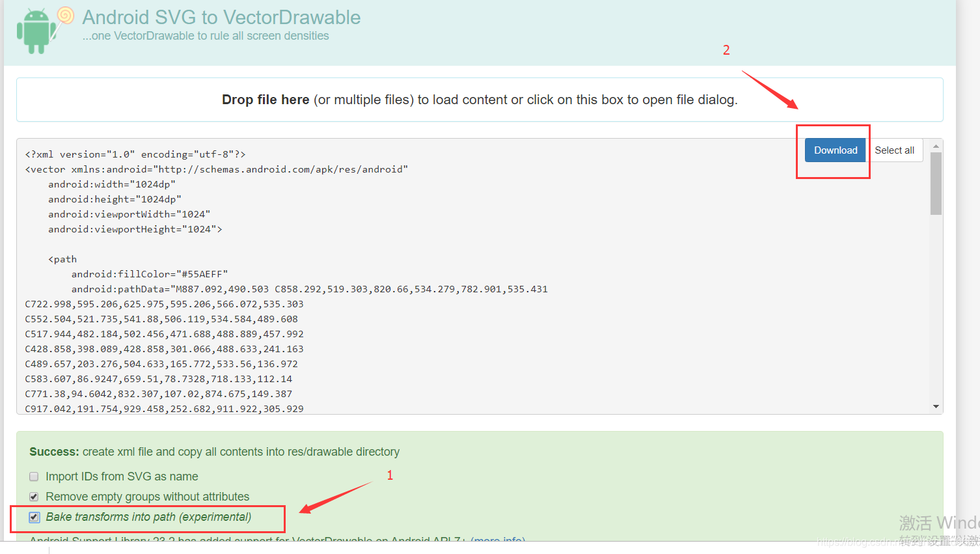Click the line starting with C517.944
This screenshot has width=980, height=554.
[x=164, y=334]
